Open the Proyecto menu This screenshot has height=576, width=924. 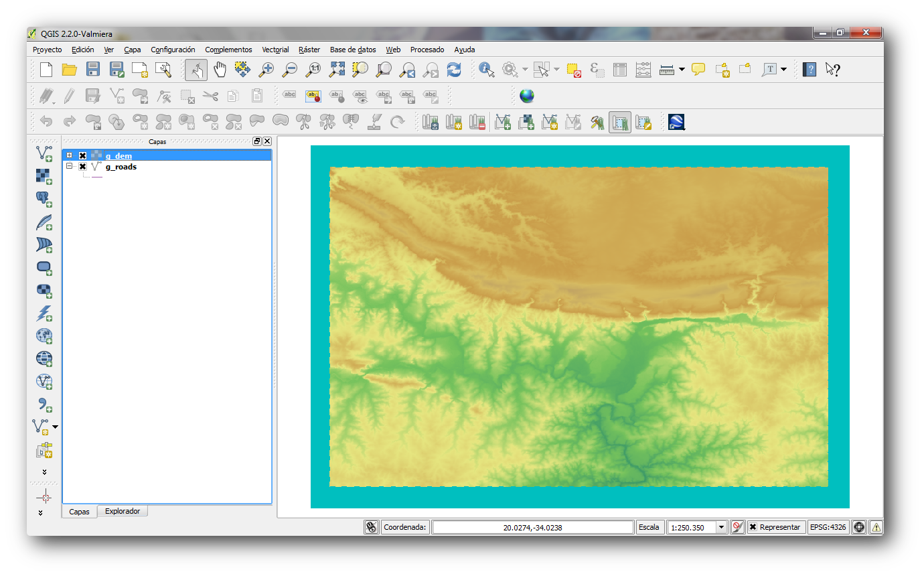point(47,50)
